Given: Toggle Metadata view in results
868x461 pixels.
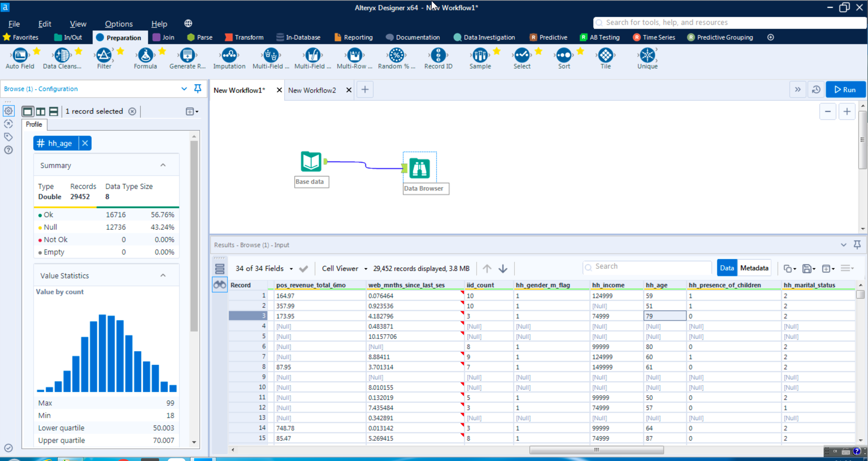Looking at the screenshot, I should click(x=754, y=268).
